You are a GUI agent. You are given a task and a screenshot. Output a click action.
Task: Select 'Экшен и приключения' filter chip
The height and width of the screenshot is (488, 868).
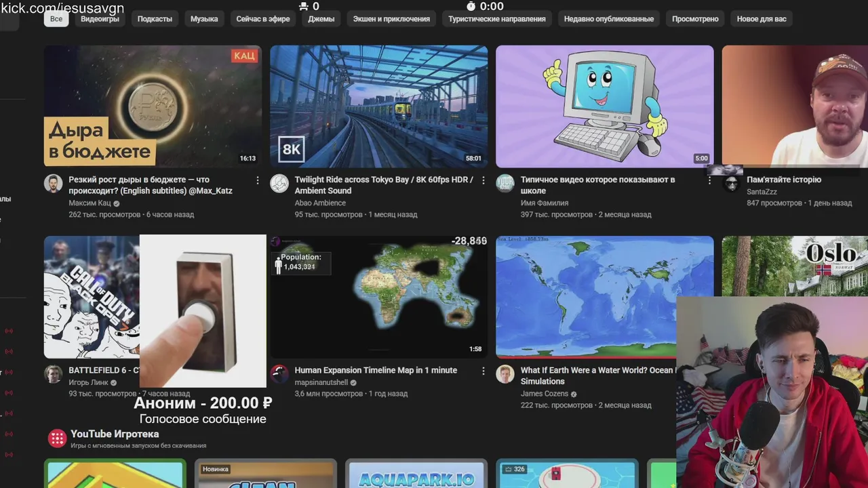click(x=391, y=19)
